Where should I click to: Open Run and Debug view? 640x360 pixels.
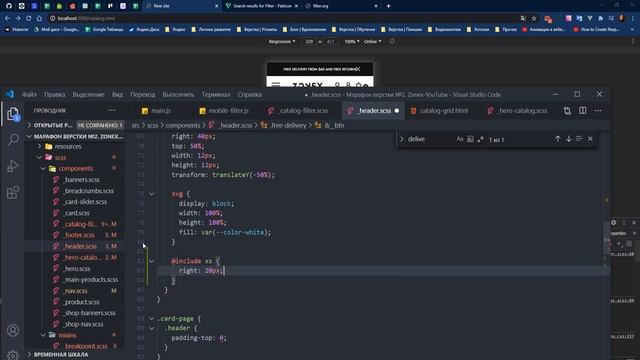coord(13,166)
